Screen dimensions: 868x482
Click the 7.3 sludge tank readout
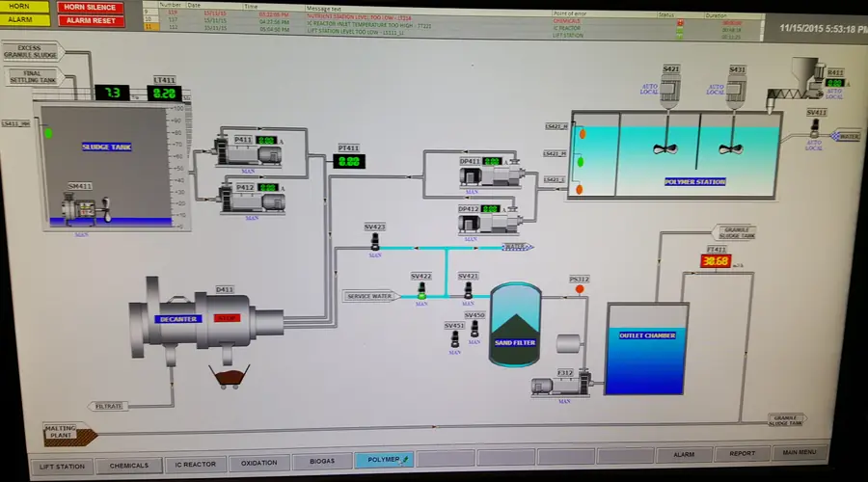(113, 93)
